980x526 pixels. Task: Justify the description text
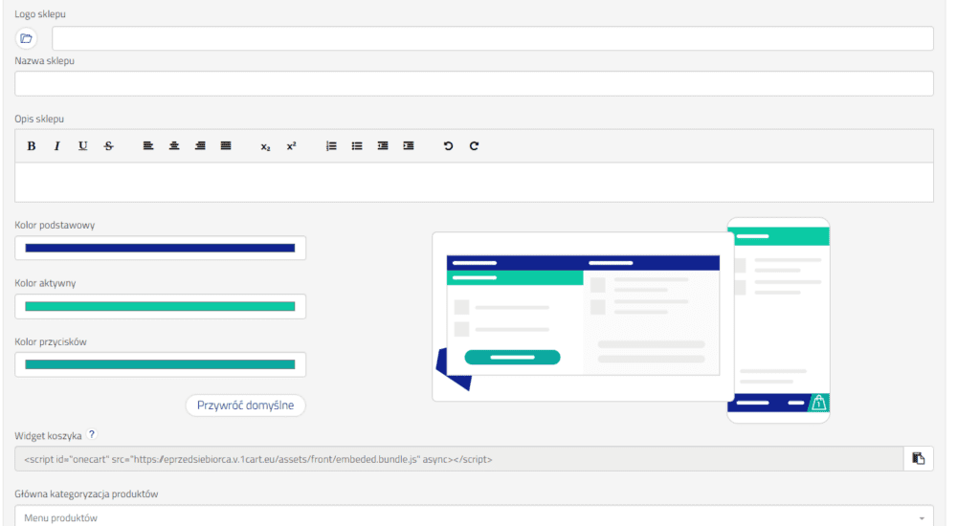click(x=226, y=146)
